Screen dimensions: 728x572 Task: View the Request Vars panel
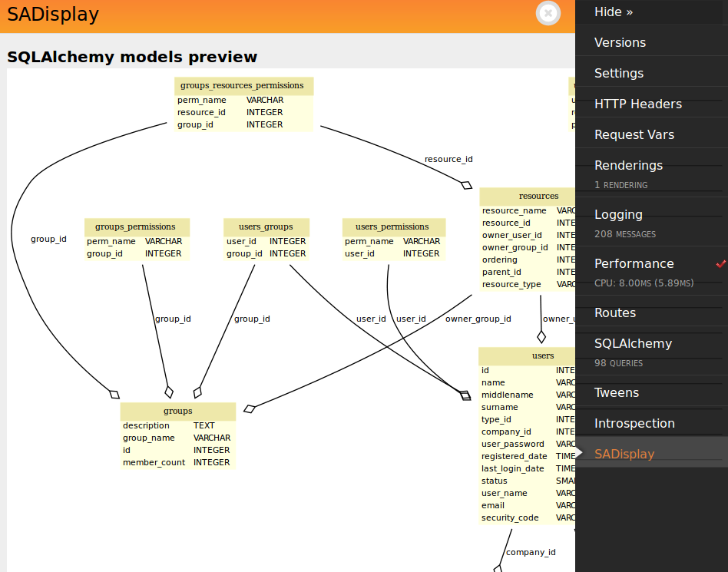pos(634,135)
